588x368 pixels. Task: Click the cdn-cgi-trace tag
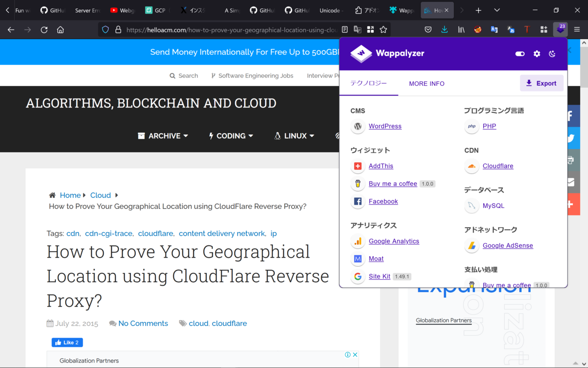click(x=109, y=234)
